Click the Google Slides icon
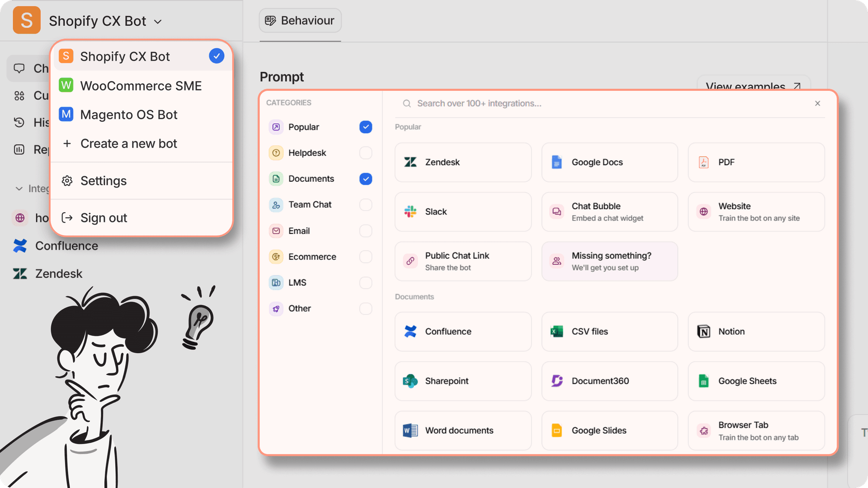868x488 pixels. tap(557, 431)
